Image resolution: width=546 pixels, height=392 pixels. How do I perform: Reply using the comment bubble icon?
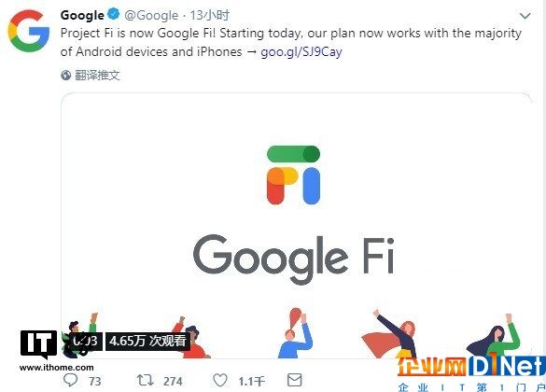[70, 380]
